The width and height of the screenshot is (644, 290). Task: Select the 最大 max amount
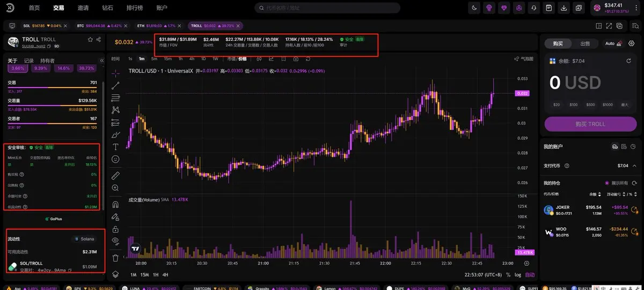(625, 105)
